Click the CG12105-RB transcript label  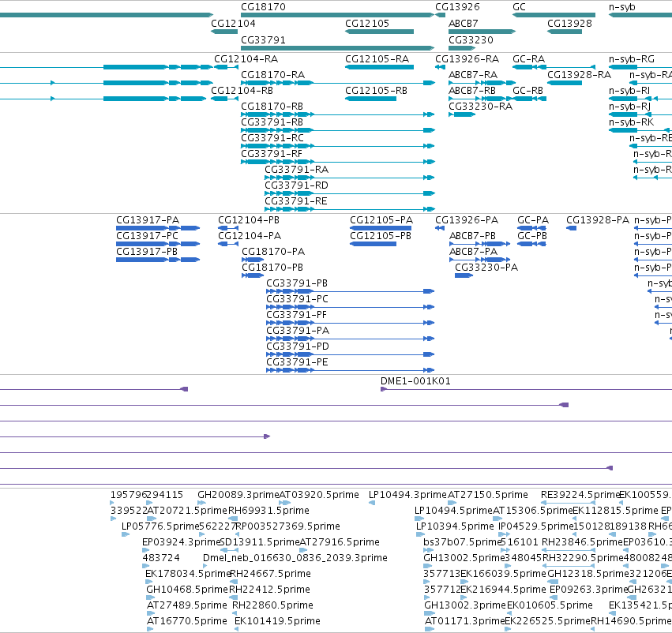pyautogui.click(x=377, y=91)
